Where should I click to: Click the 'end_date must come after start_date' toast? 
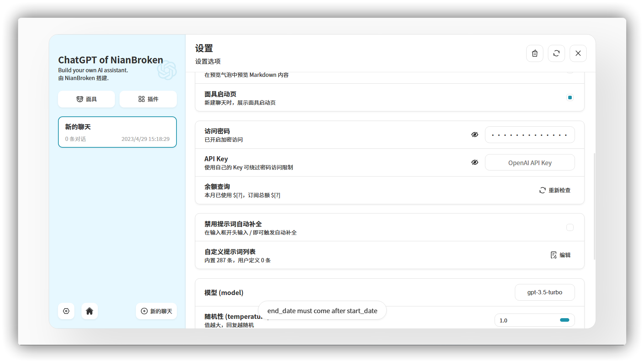322,311
